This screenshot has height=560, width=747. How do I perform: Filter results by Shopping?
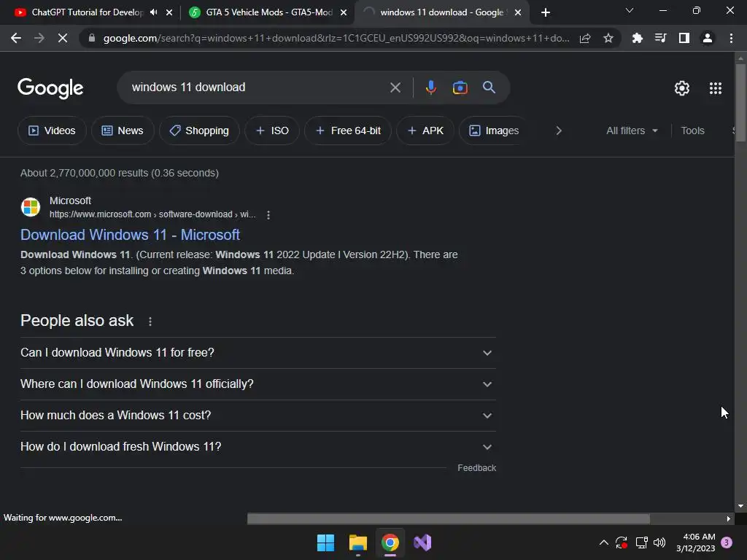(x=199, y=131)
